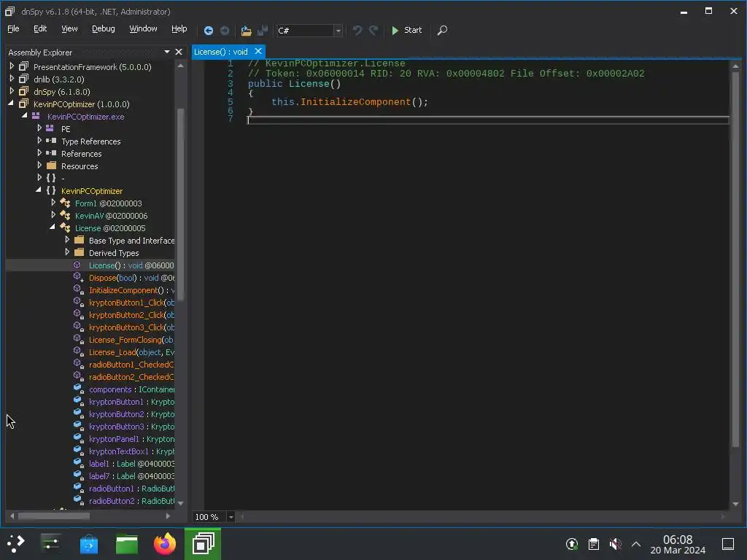Select the components : IContainer field
The height and width of the screenshot is (560, 747).
click(x=131, y=389)
